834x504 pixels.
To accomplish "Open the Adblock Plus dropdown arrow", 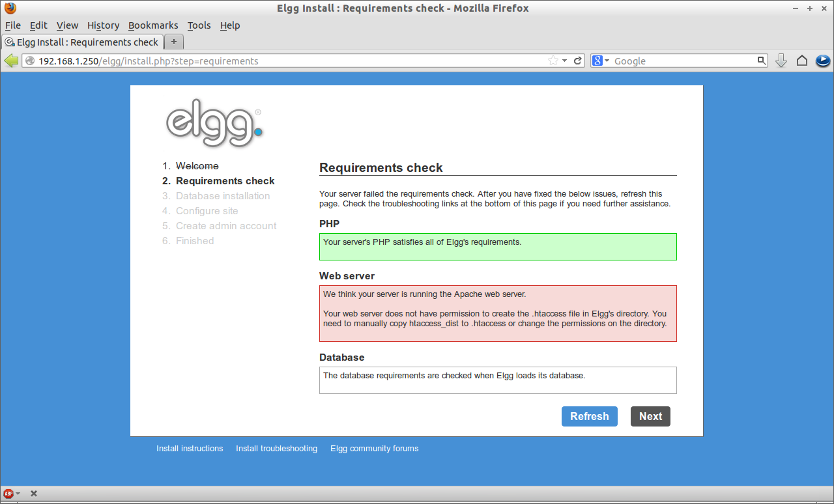I will (x=18, y=494).
